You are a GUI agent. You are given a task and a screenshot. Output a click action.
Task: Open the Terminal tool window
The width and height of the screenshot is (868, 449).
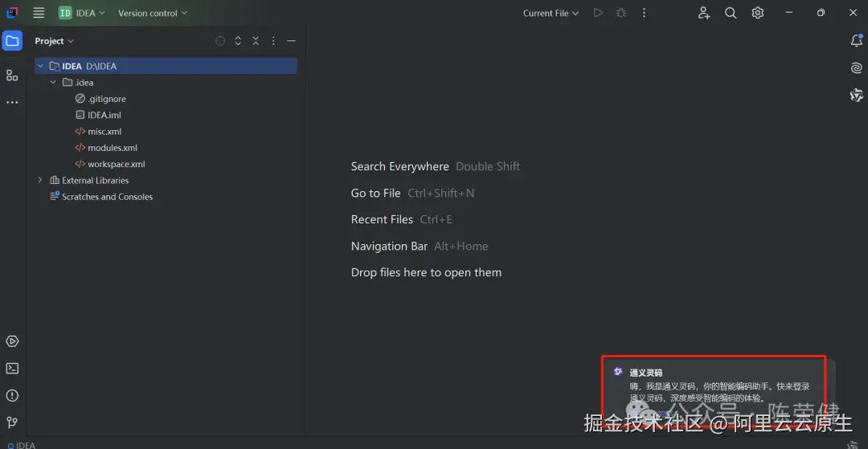[12, 368]
